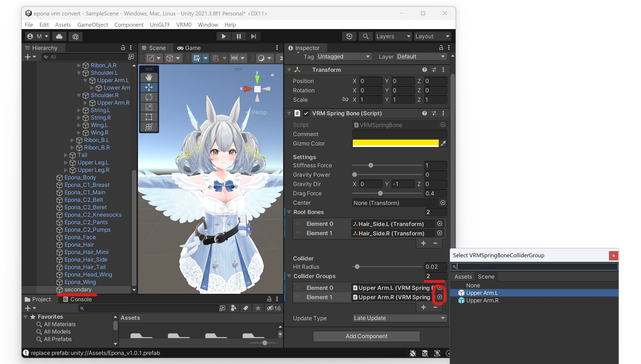Select the Rect tool in Scene

pyautogui.click(x=149, y=117)
